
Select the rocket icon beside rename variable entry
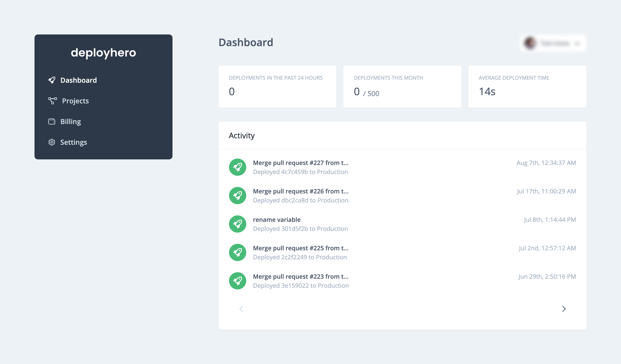237,224
